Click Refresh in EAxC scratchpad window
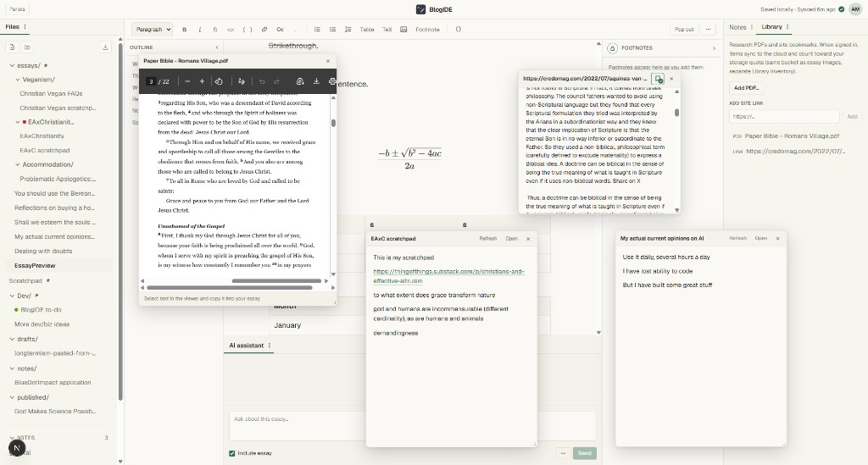The width and height of the screenshot is (868, 465). [x=487, y=238]
